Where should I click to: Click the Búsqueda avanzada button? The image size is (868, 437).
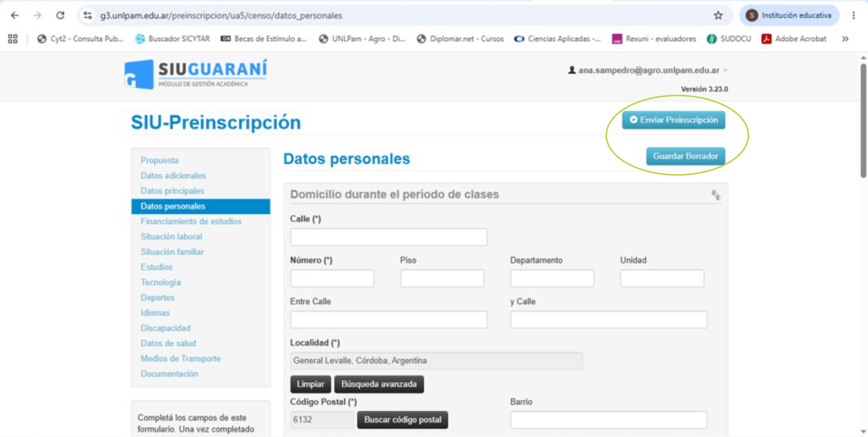pyautogui.click(x=379, y=384)
